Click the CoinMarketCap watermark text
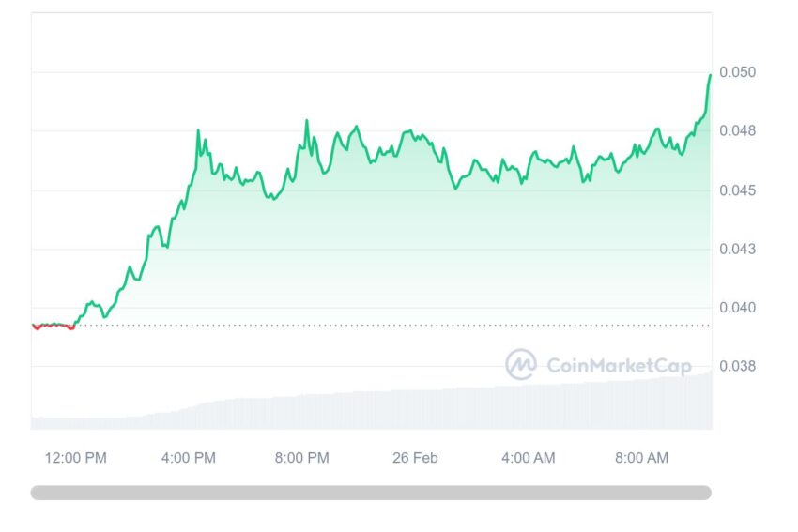The height and width of the screenshot is (532, 798). [x=619, y=366]
